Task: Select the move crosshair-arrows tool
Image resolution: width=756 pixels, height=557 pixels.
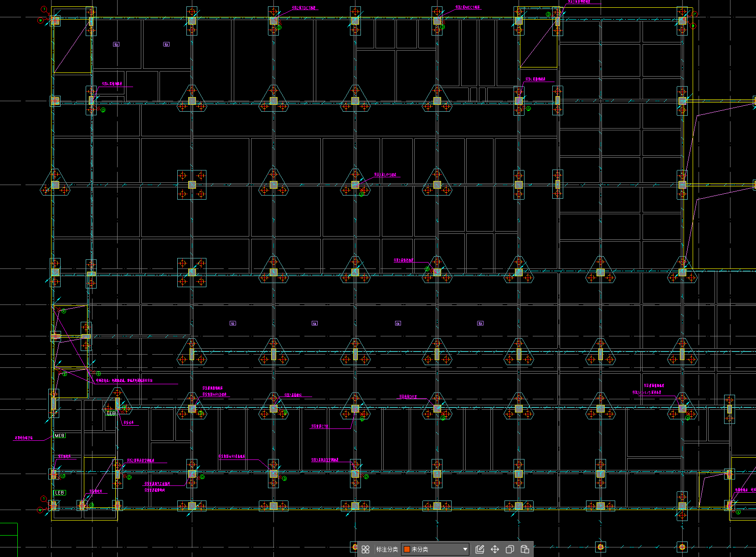Action: (495, 549)
